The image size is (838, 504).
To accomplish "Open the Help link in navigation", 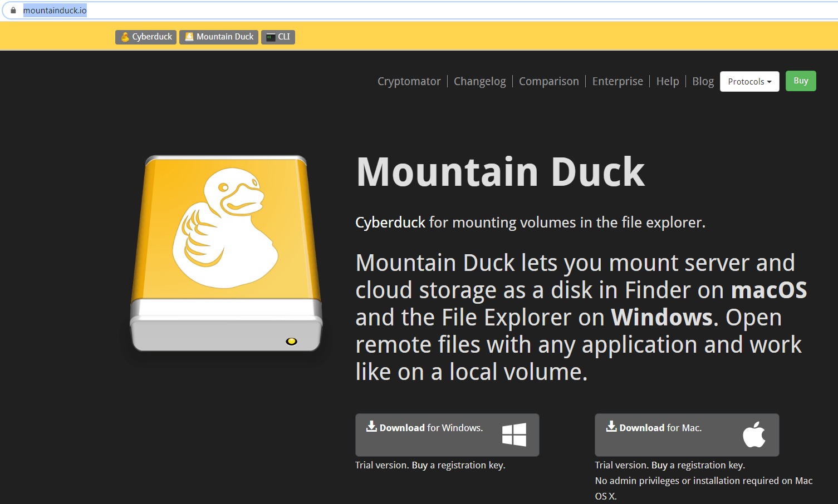I will (668, 81).
